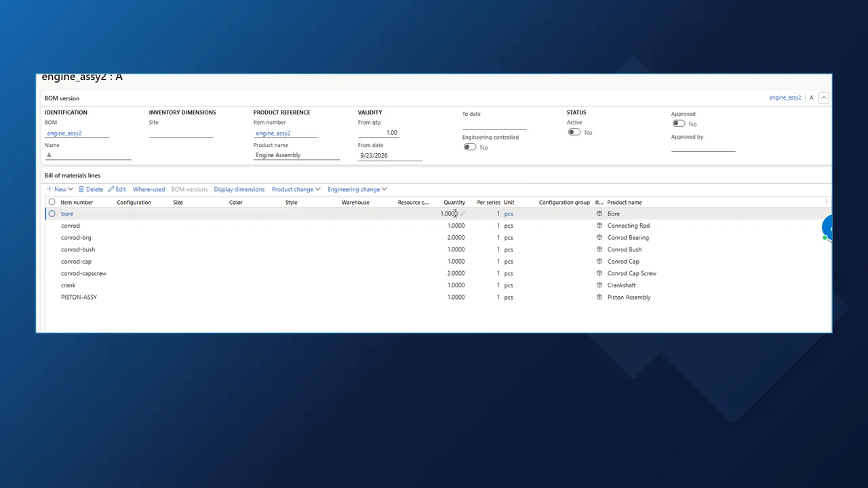The image size is (868, 488).
Task: Click the Warehouse column header
Action: 355,202
